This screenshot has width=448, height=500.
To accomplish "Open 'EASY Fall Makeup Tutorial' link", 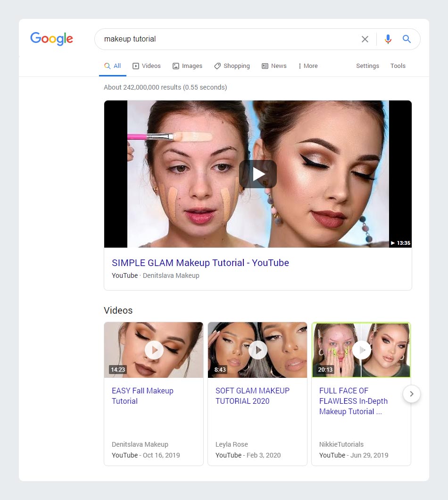I will tap(142, 396).
